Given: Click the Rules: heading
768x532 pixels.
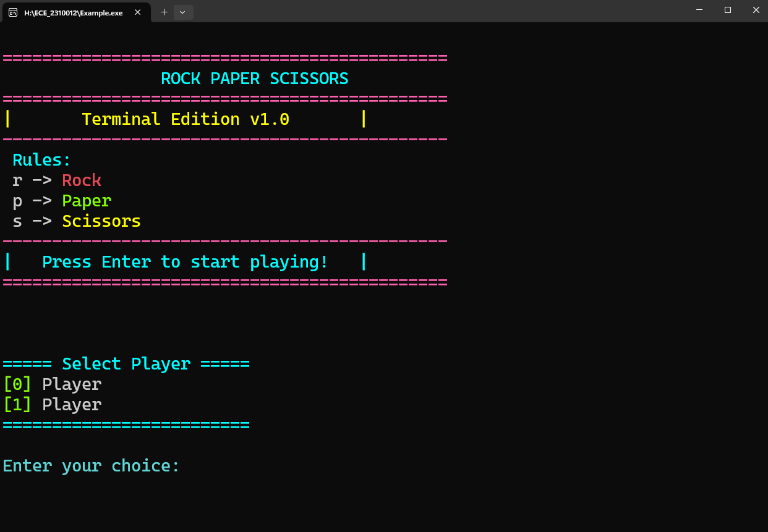Looking at the screenshot, I should tap(42, 160).
